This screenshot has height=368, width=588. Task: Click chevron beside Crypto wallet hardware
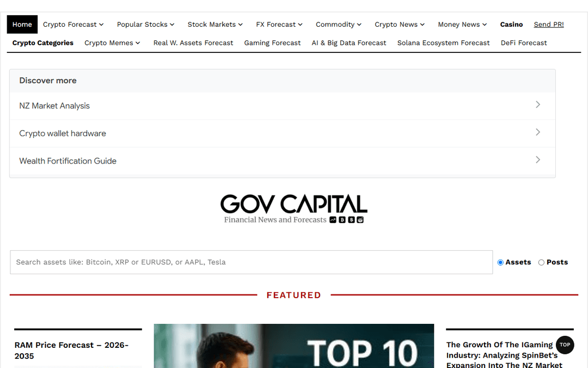point(538,132)
